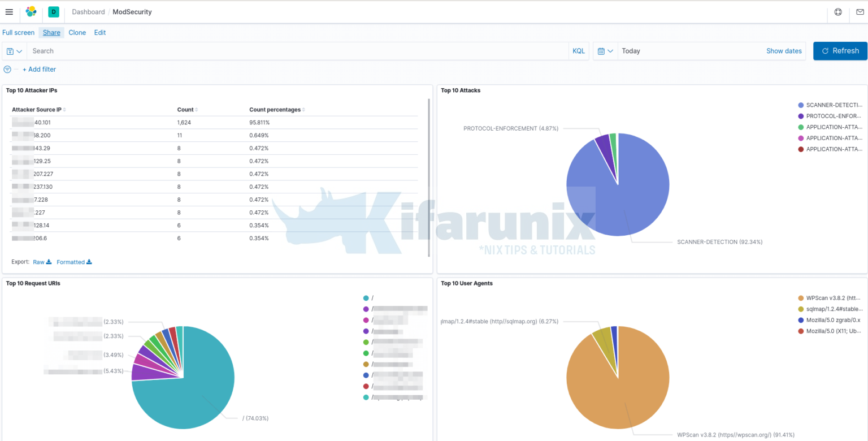Open Help via the life-preserver icon
The width and height of the screenshot is (868, 441).
coord(838,12)
